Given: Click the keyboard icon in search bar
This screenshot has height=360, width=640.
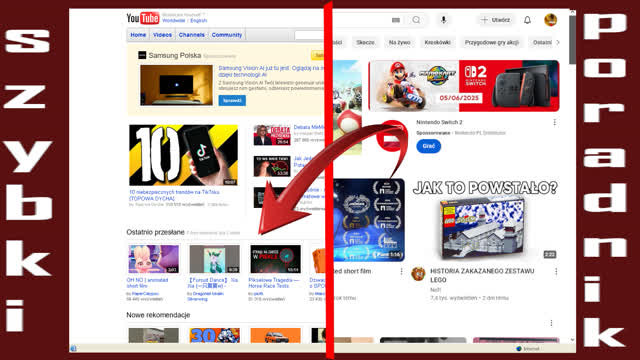Looking at the screenshot, I should (396, 20).
